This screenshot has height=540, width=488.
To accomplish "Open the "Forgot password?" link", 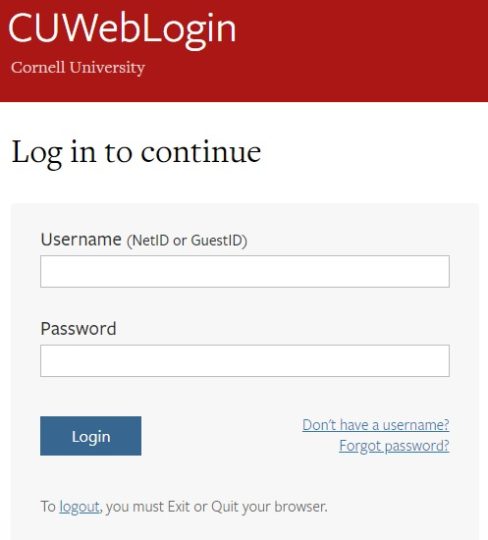I will pyautogui.click(x=394, y=446).
